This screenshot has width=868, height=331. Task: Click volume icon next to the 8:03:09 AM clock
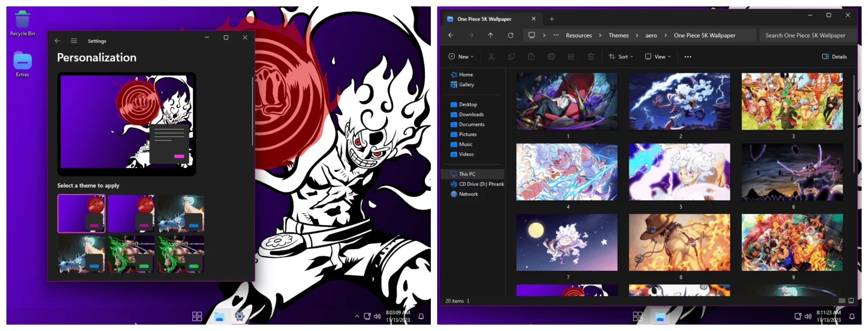(377, 317)
